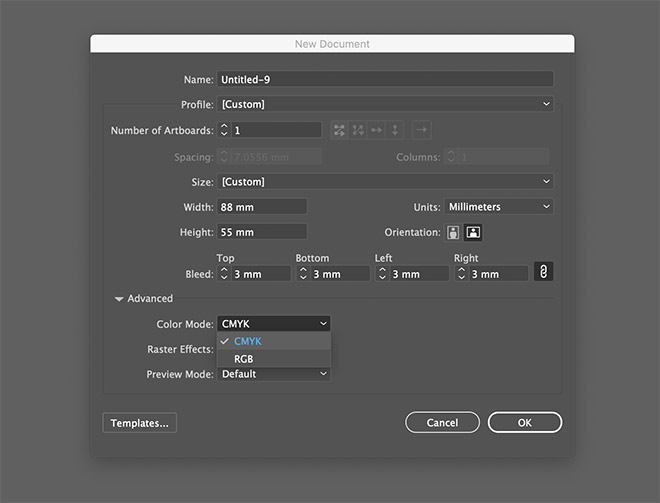Click the Arrange by Row artboard icon
Image resolution: width=660 pixels, height=503 pixels.
click(x=377, y=130)
